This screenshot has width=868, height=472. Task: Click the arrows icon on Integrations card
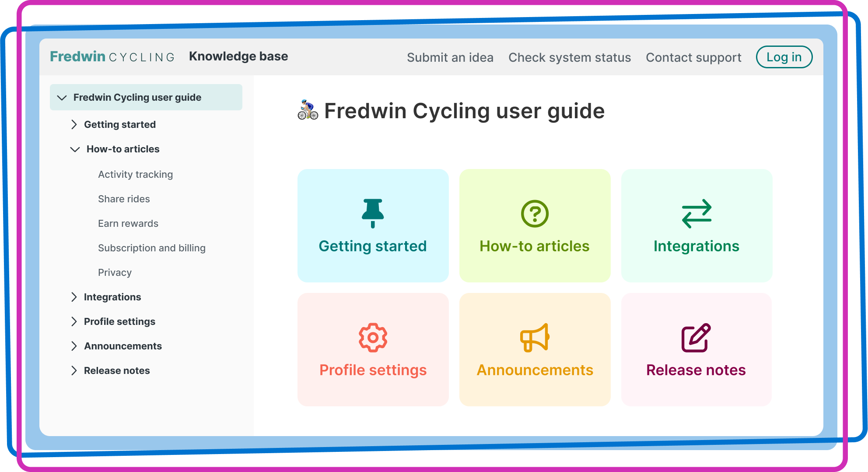point(696,214)
